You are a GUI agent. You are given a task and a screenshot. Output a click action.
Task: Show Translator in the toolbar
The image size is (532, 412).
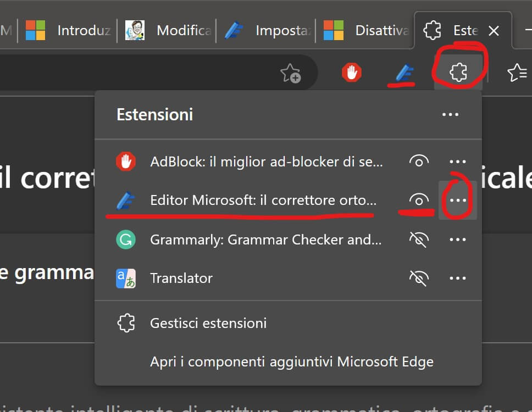tap(419, 278)
